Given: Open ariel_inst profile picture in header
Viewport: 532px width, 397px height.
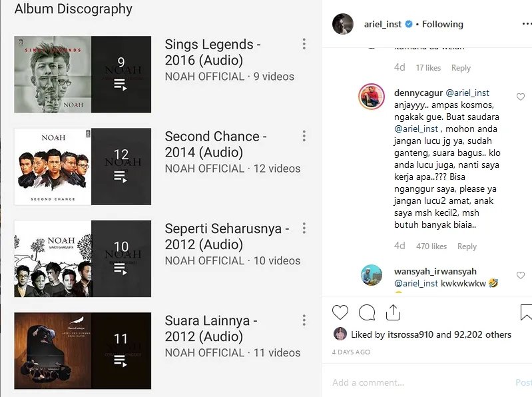Looking at the screenshot, I should coord(343,24).
